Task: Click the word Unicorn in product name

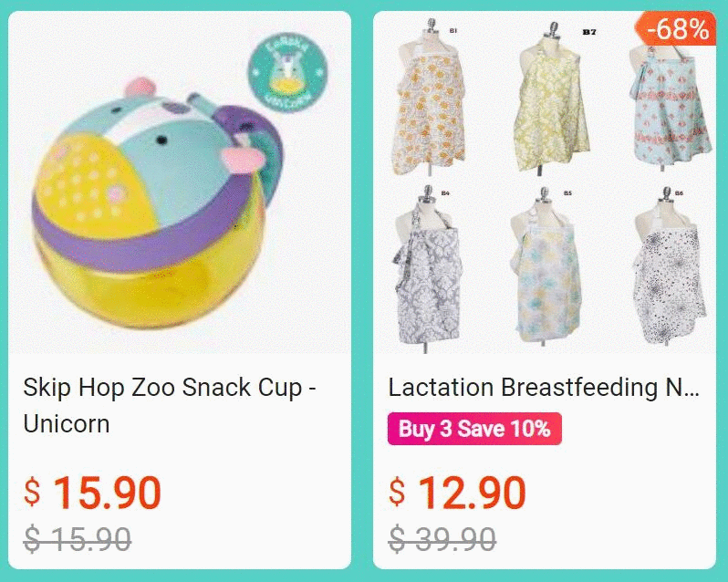Action: [67, 423]
